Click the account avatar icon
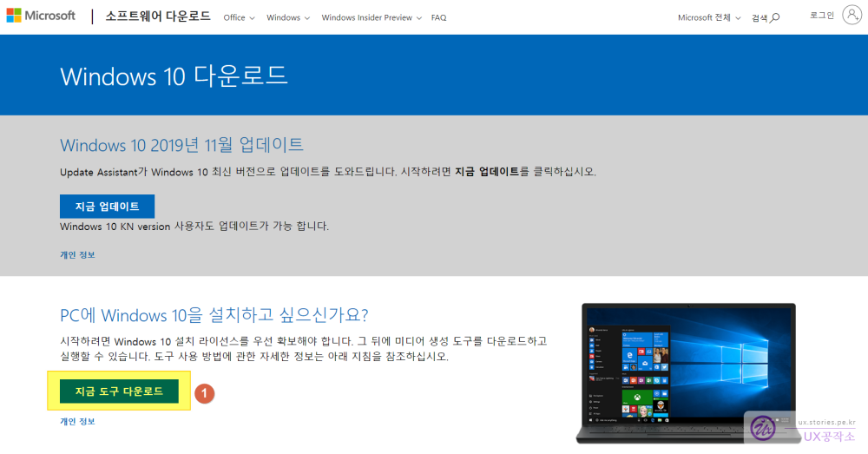 click(x=852, y=16)
